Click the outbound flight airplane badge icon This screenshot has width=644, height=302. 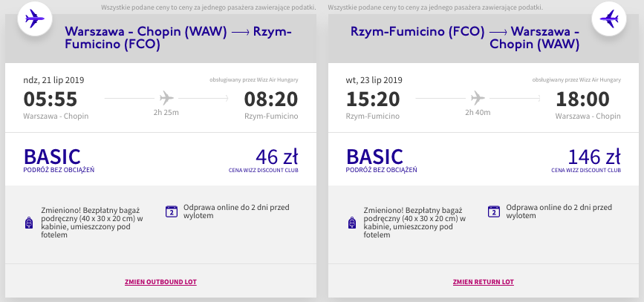click(34, 19)
